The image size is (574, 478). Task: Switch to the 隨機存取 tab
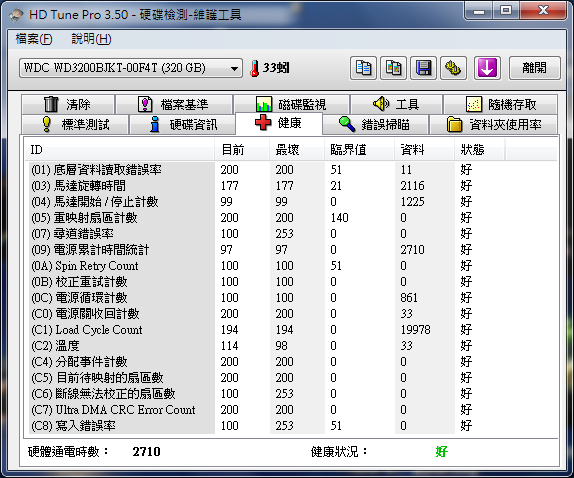[x=500, y=105]
